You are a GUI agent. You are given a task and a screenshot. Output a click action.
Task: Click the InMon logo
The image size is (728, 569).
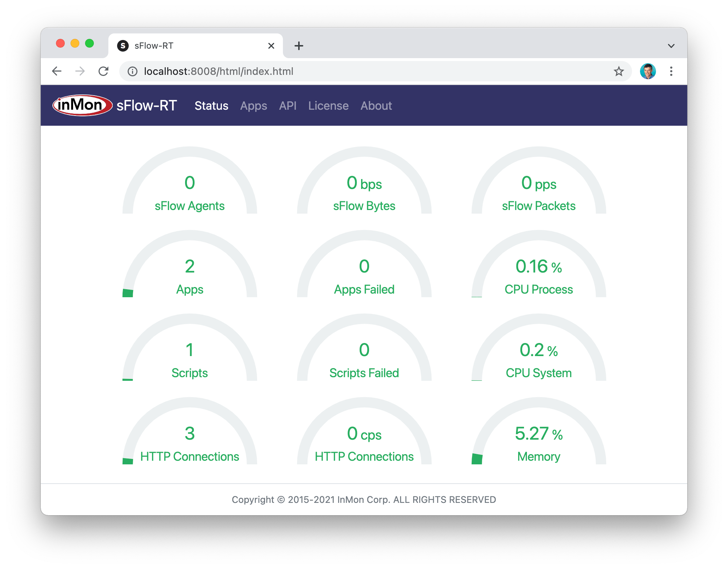[x=82, y=105]
